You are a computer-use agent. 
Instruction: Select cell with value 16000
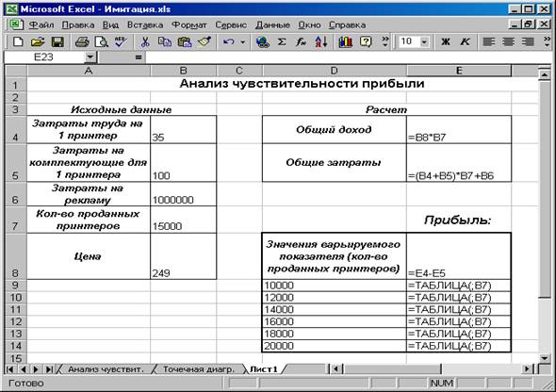(335, 321)
